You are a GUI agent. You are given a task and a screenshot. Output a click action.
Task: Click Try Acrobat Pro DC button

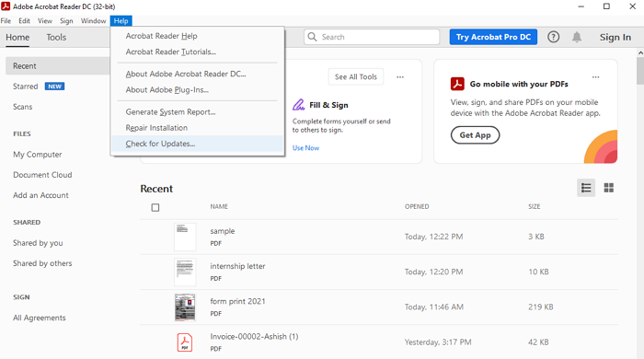[x=493, y=37]
